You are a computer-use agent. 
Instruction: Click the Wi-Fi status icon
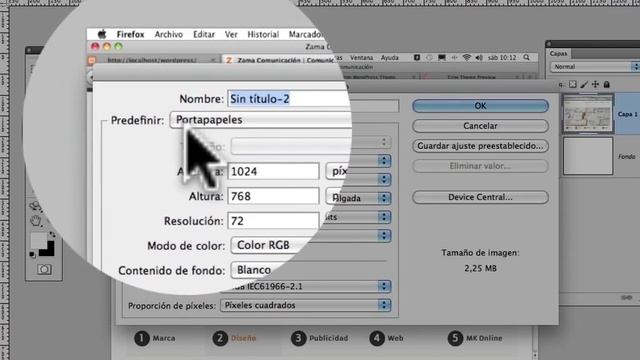[467, 58]
